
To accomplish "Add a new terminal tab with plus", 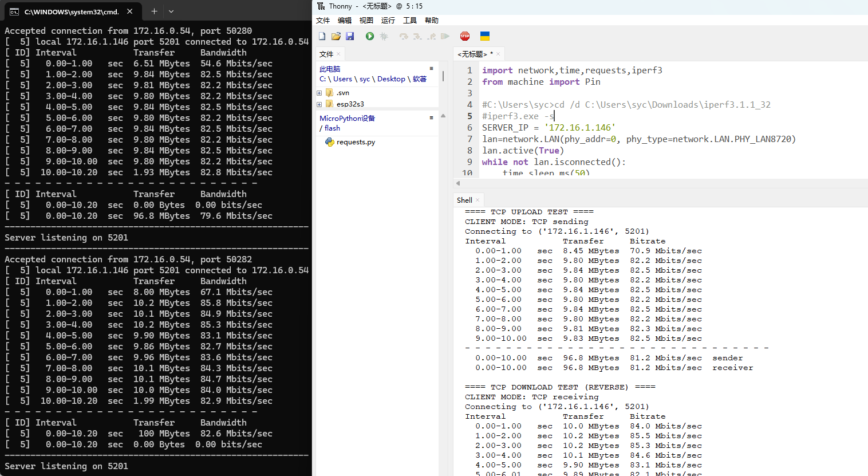I will [x=154, y=11].
